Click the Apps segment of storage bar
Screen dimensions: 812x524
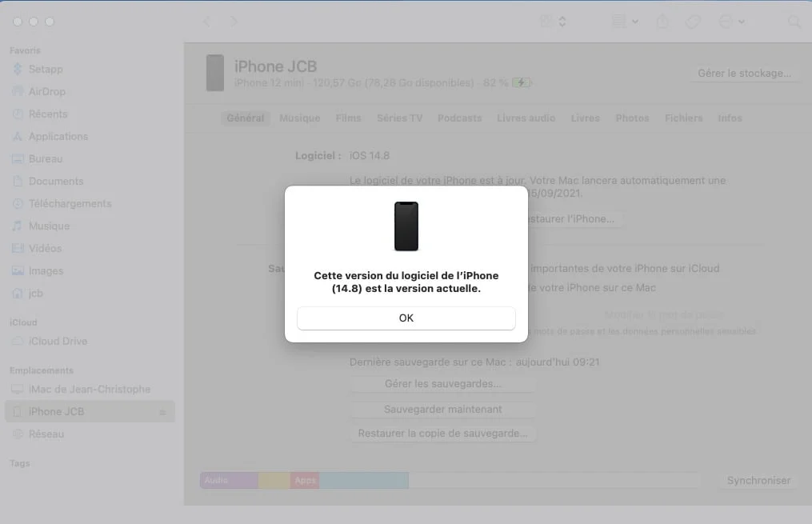pyautogui.click(x=305, y=481)
